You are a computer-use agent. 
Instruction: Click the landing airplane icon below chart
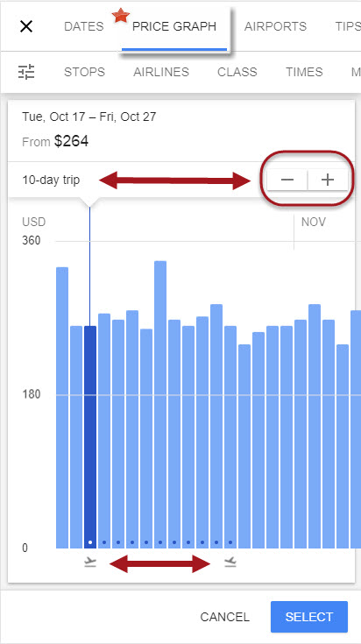pyautogui.click(x=230, y=562)
